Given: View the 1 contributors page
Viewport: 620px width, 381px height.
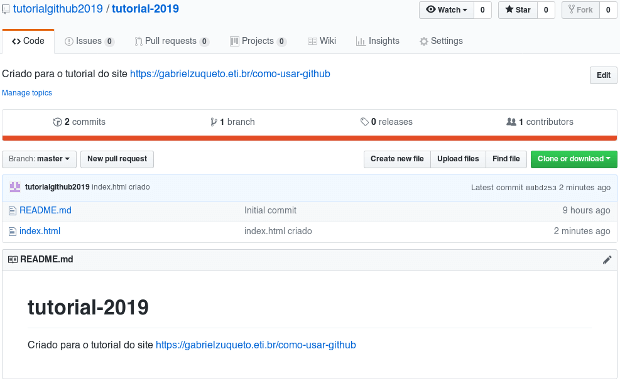Looking at the screenshot, I should click(540, 122).
